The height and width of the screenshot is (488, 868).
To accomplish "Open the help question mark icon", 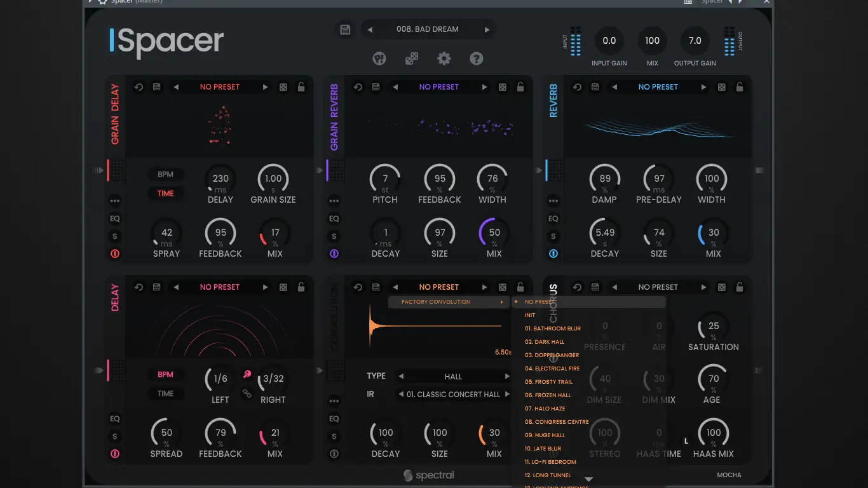I will pyautogui.click(x=477, y=58).
